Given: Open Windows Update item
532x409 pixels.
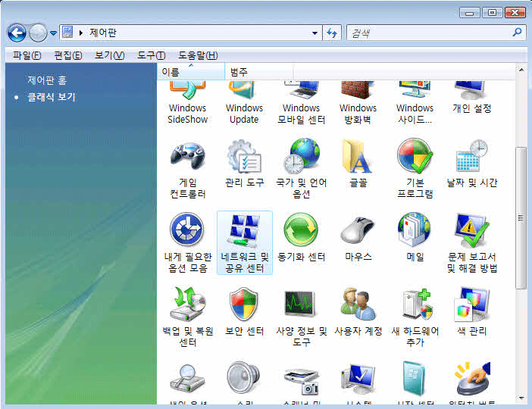Looking at the screenshot, I should 244,104.
